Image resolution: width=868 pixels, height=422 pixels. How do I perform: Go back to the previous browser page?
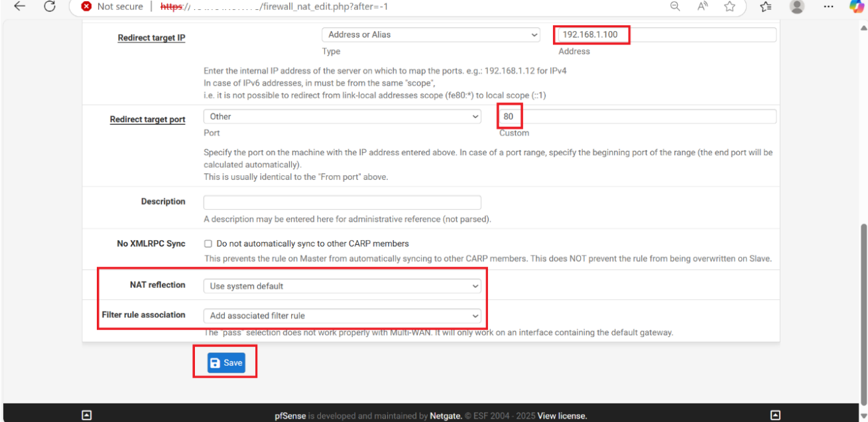(x=20, y=7)
